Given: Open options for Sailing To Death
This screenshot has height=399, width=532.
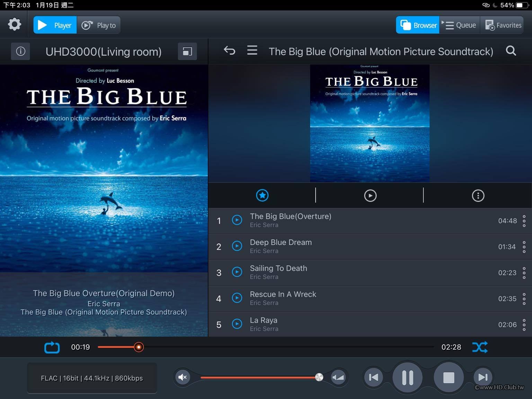Looking at the screenshot, I should point(524,273).
